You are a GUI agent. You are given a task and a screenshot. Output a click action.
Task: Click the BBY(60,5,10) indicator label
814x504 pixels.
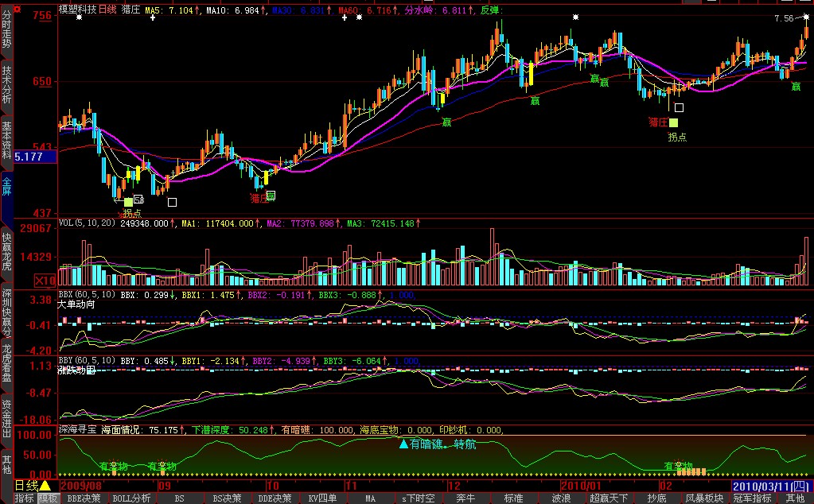(88, 360)
